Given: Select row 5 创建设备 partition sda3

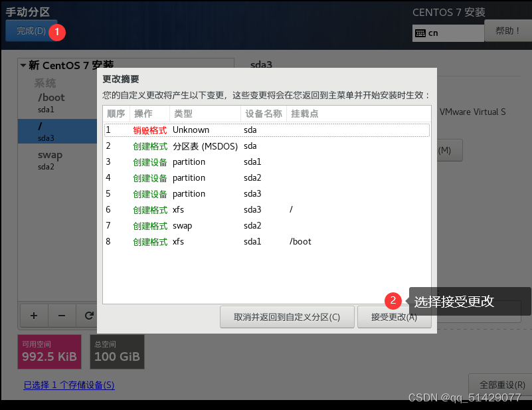Looking at the screenshot, I should [x=267, y=194].
